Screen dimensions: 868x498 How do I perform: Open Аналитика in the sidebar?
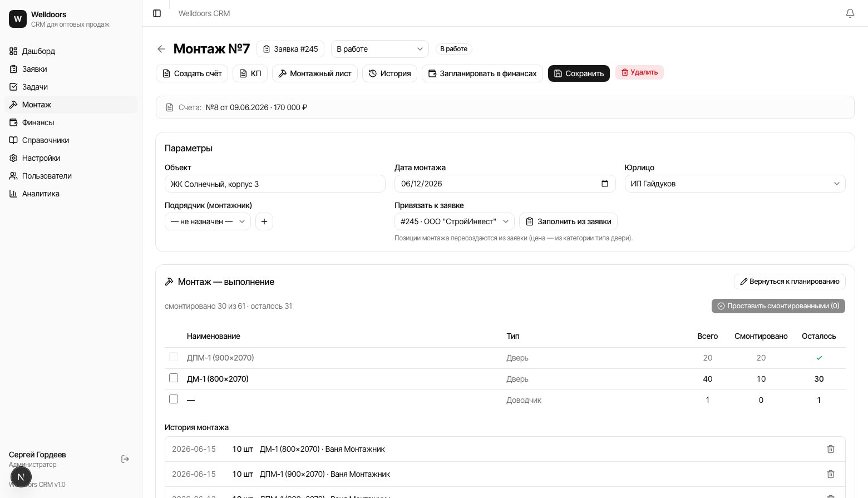(71, 194)
